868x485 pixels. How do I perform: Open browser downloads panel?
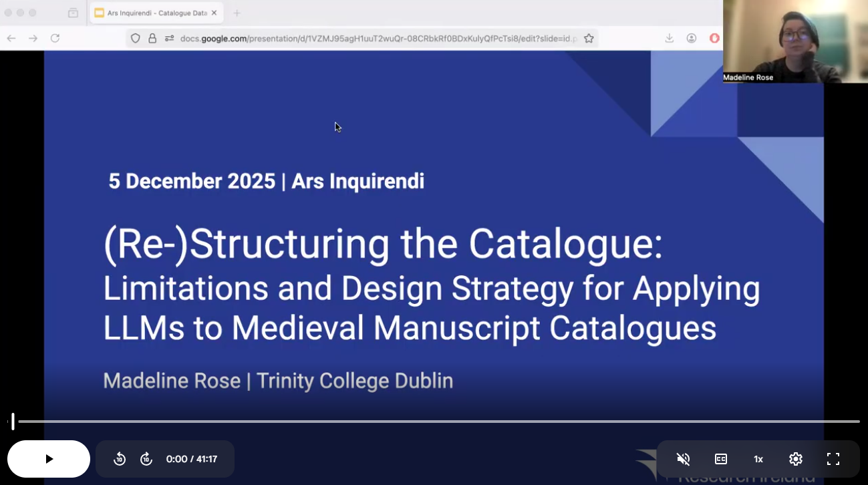(x=669, y=38)
